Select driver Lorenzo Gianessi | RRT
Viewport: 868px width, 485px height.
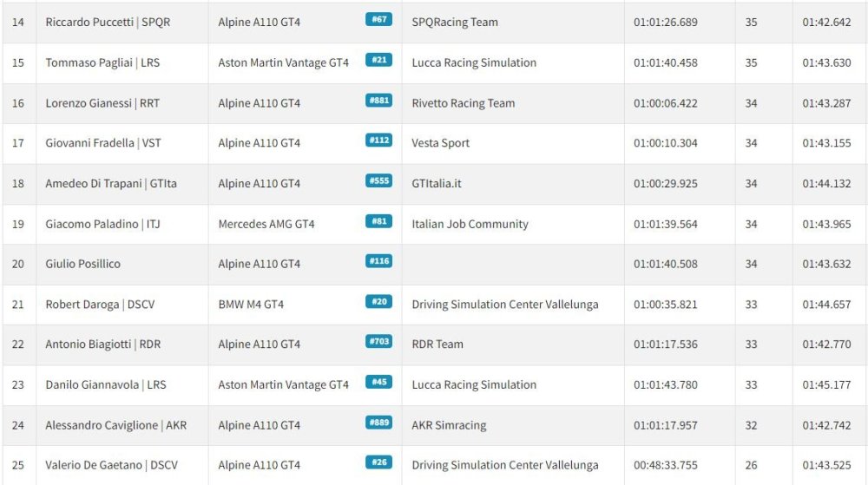tap(102, 103)
